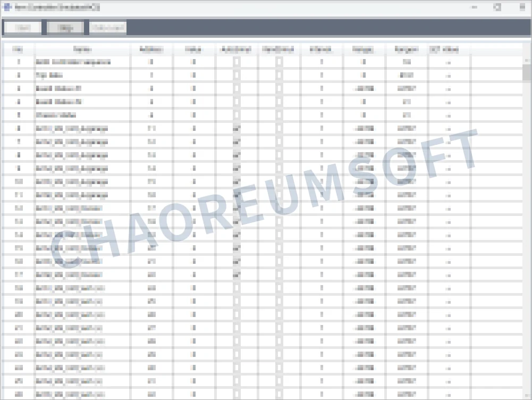Click the first button in the dark toolbar
This screenshot has height=400, width=532.
[22, 28]
